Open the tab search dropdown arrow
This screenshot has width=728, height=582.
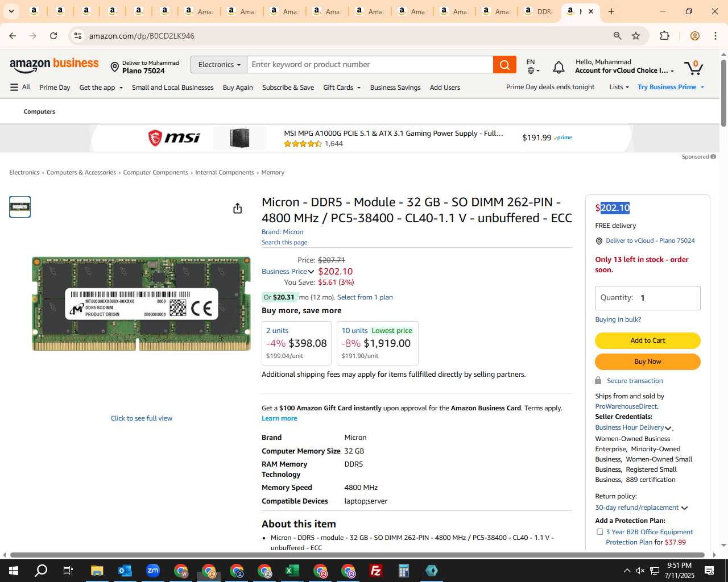coord(11,11)
